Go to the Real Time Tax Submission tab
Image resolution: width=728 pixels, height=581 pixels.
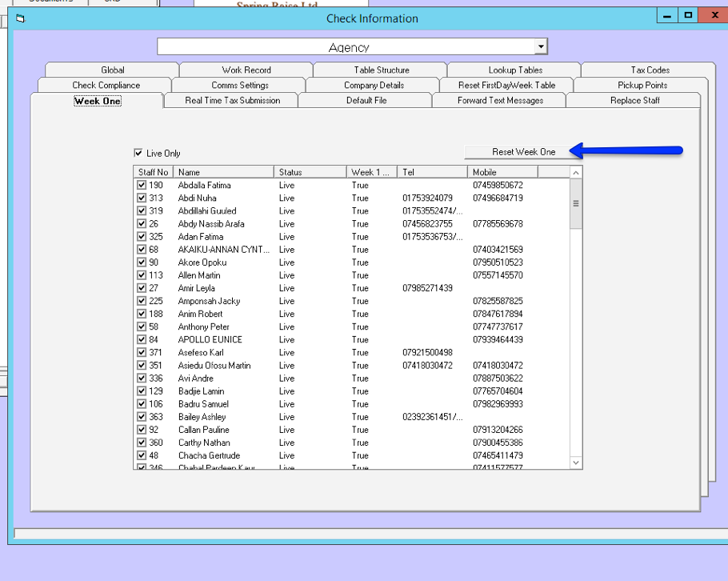(x=232, y=100)
